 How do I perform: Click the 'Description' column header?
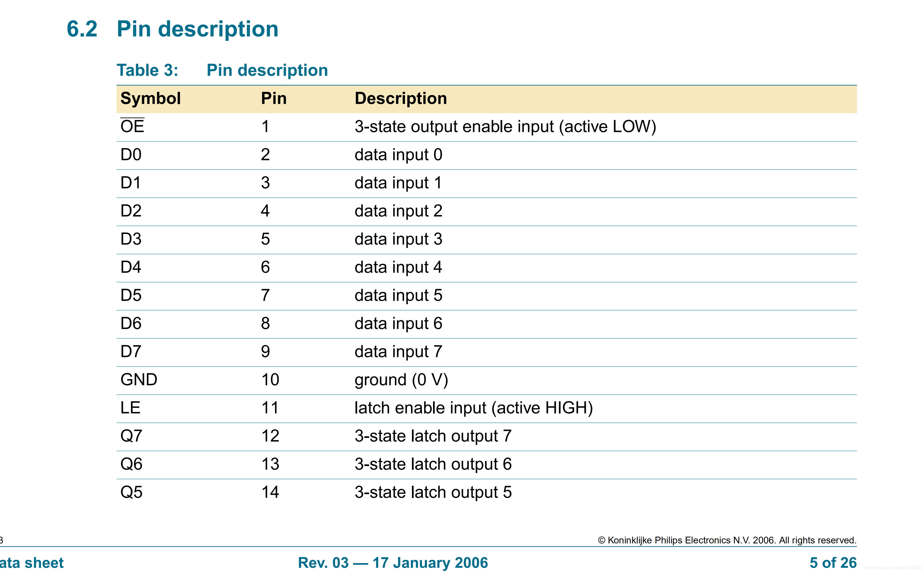point(401,98)
